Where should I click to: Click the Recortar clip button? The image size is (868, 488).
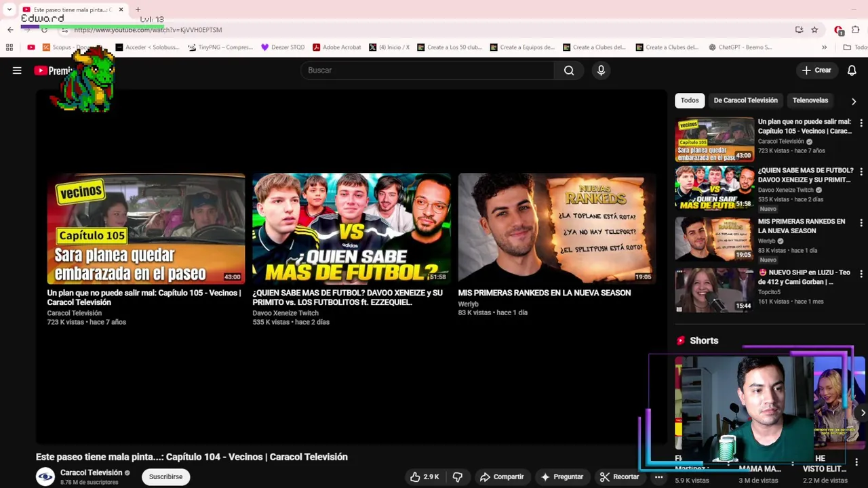(619, 477)
